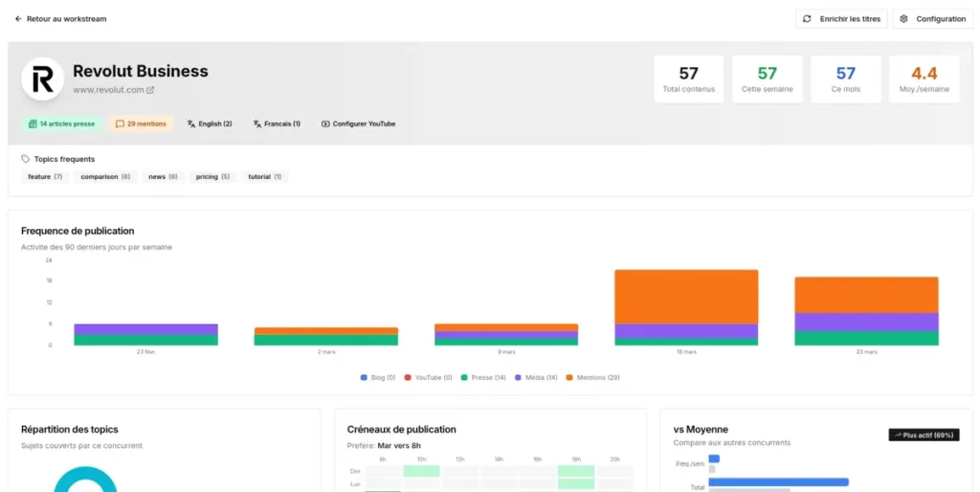This screenshot has height=492, width=980.
Task: Click purple media segment of 23 mars bar
Action: [x=866, y=322]
